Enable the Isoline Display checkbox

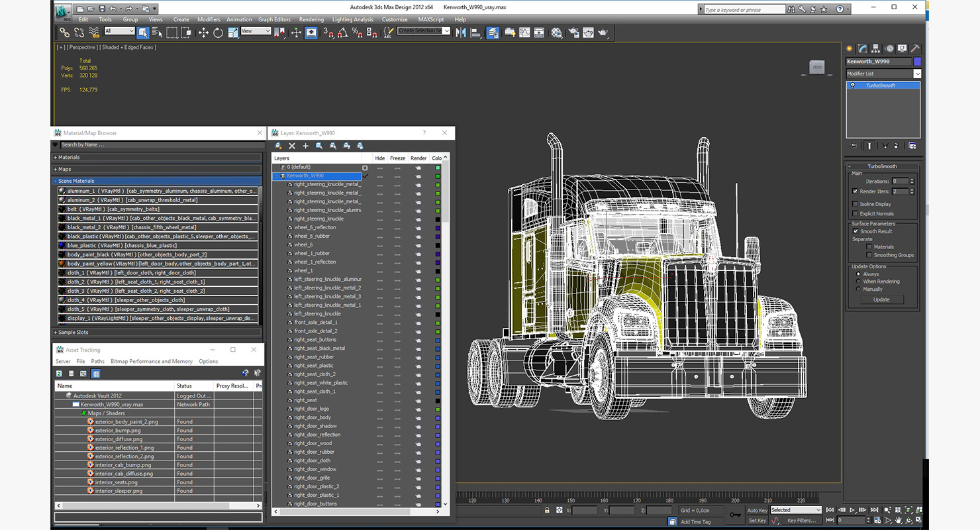pos(855,204)
